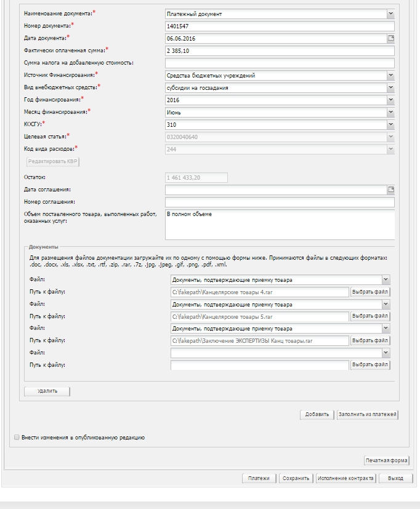Expand 'Наименование документа' dropdown

tap(390, 13)
